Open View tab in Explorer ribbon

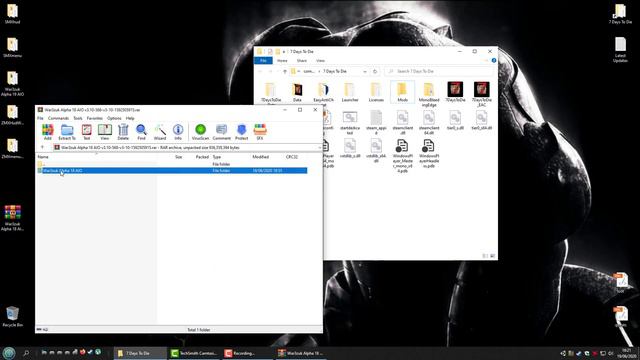coord(320,60)
